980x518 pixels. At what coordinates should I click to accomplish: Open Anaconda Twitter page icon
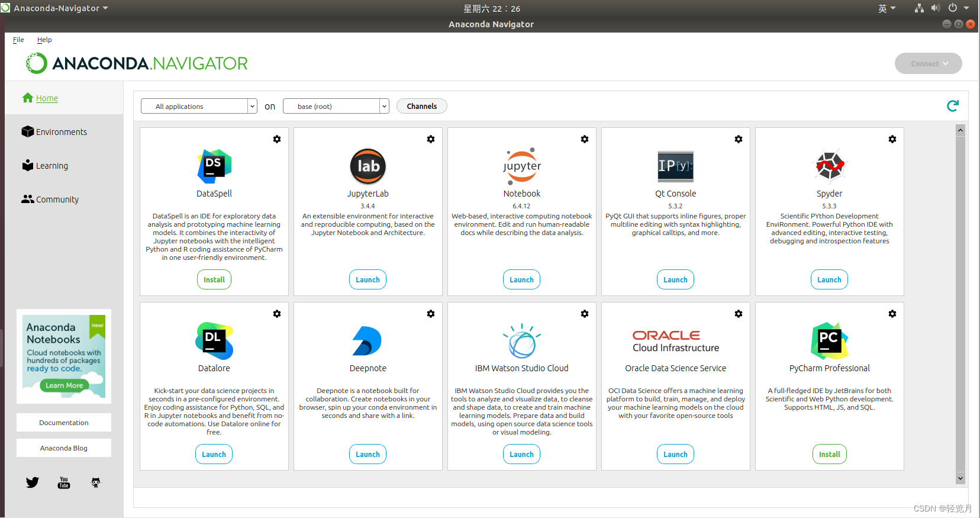pyautogui.click(x=33, y=482)
